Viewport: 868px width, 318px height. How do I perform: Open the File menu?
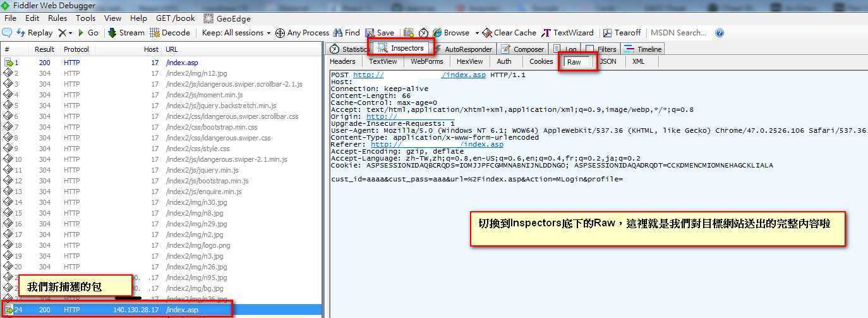pos(11,18)
